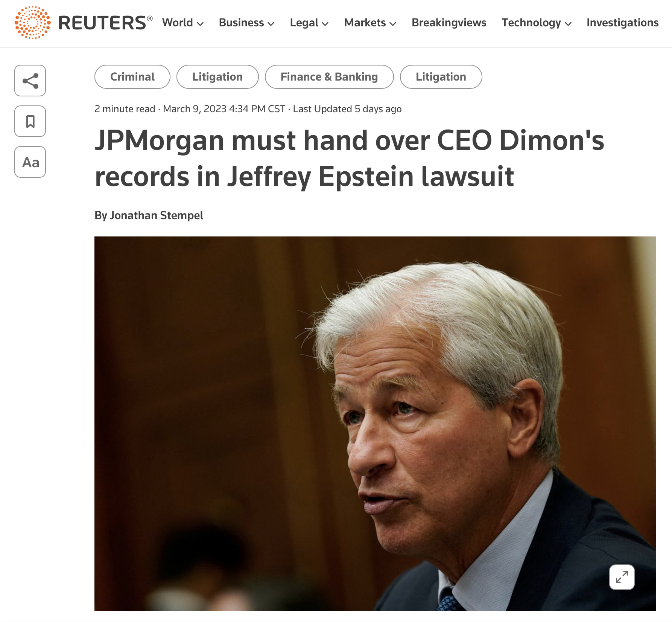Viewport: 672px width, 622px height.
Task: Expand the Technology dropdown chevron
Action: 568,24
